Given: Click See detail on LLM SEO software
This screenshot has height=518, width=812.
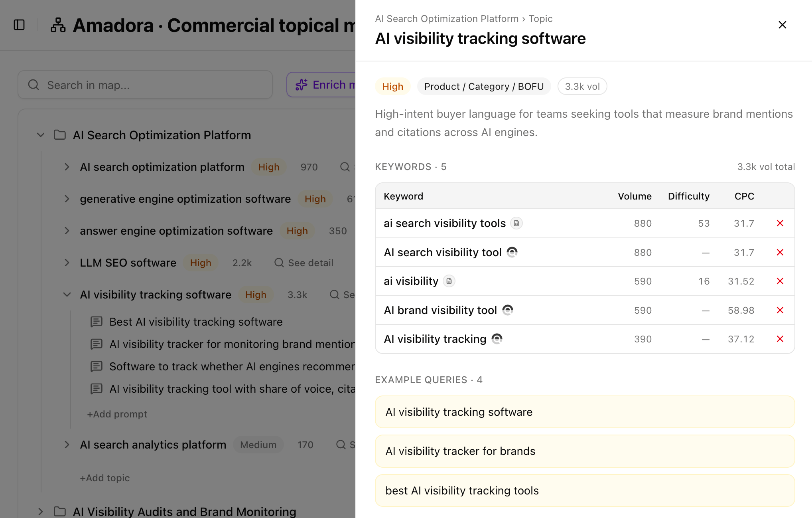Looking at the screenshot, I should point(304,263).
